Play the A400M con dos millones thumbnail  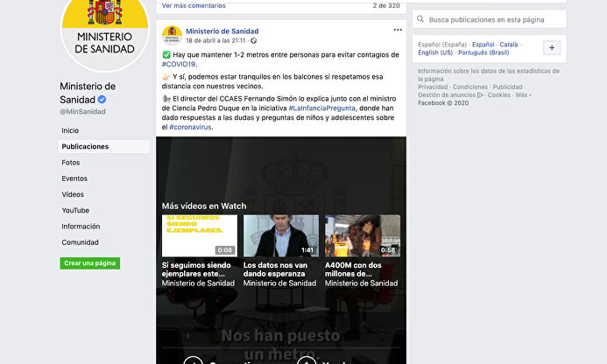(x=363, y=235)
